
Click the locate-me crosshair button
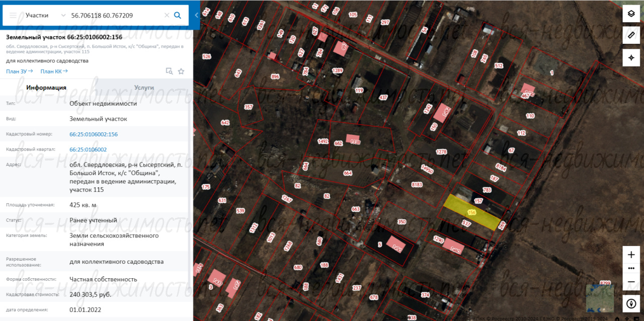(x=631, y=58)
